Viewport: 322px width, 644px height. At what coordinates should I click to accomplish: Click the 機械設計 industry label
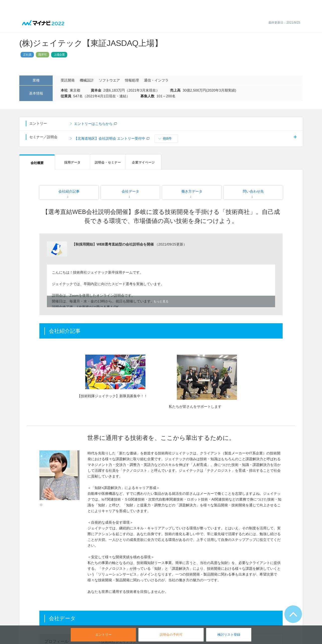(87, 80)
